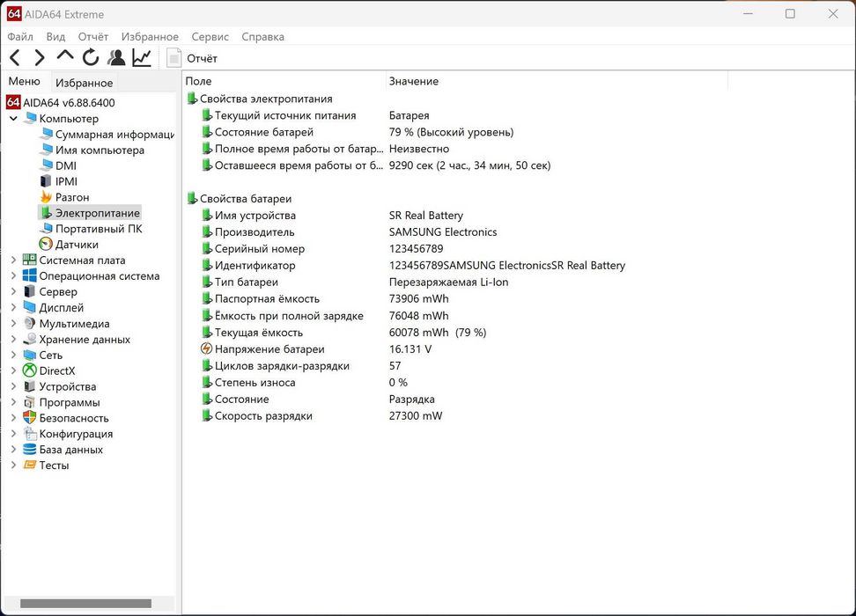Open the Портативный ПК laptop icon
Image resolution: width=856 pixels, height=616 pixels.
[47, 229]
